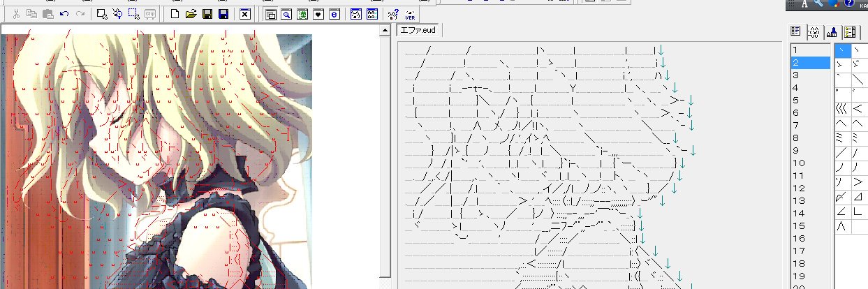This screenshot has height=289, width=868.
Task: Pick the highlighted blue character cell
Action: pyautogui.click(x=842, y=50)
